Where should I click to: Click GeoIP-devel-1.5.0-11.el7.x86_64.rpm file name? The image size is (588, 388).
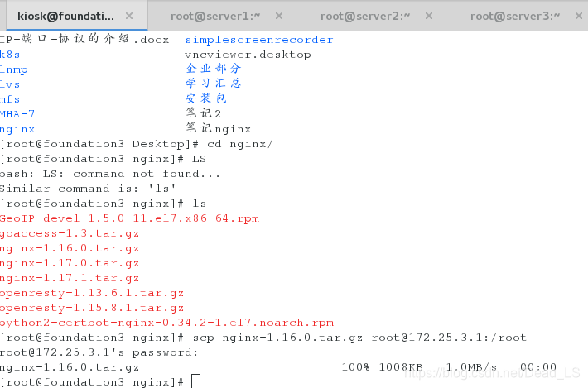[x=129, y=218]
